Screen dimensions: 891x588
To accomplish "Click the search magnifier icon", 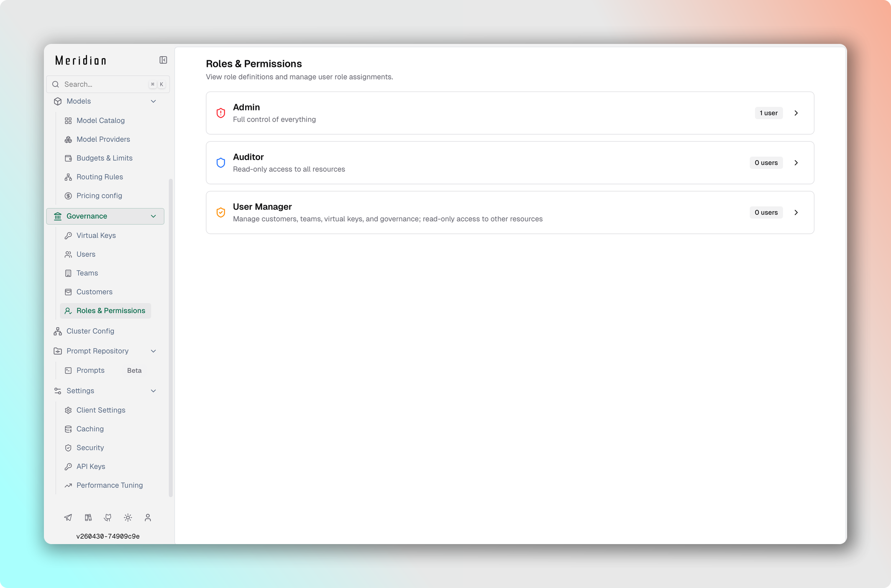I will pos(56,84).
